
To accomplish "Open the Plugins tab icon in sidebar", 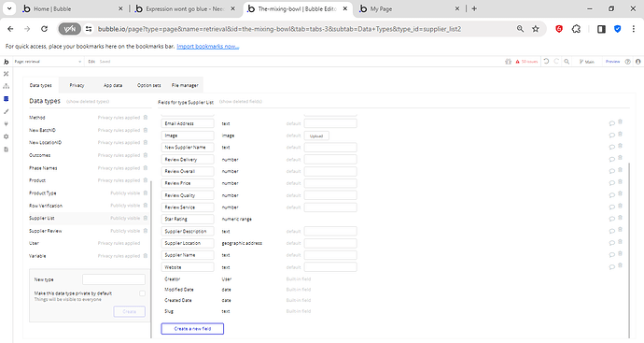I will coord(6,123).
